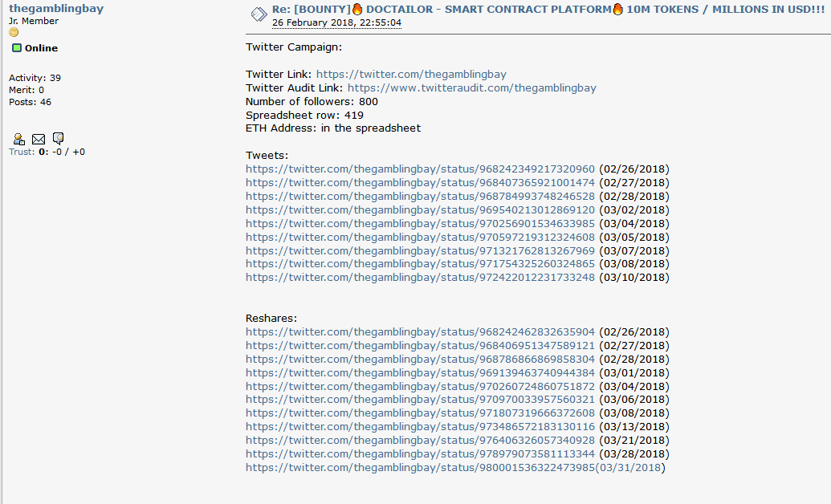Open tweet link ending 968242349217320960
This screenshot has width=831, height=504.
[x=420, y=169]
